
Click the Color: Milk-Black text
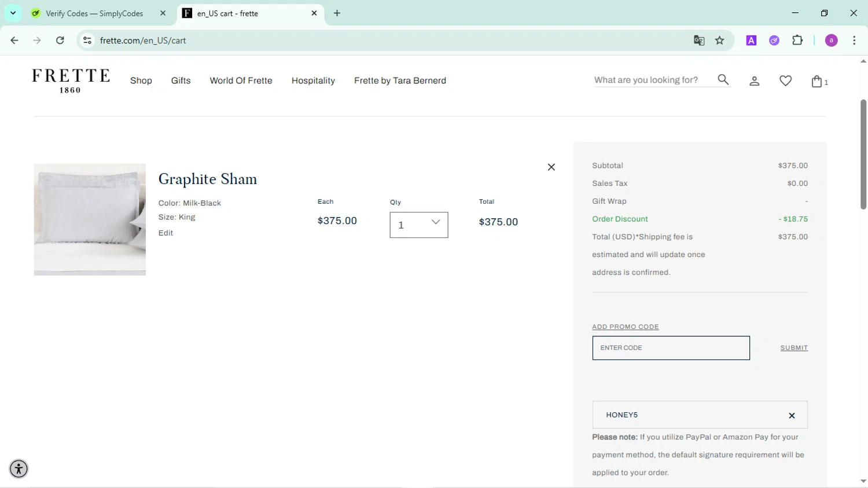(x=190, y=203)
